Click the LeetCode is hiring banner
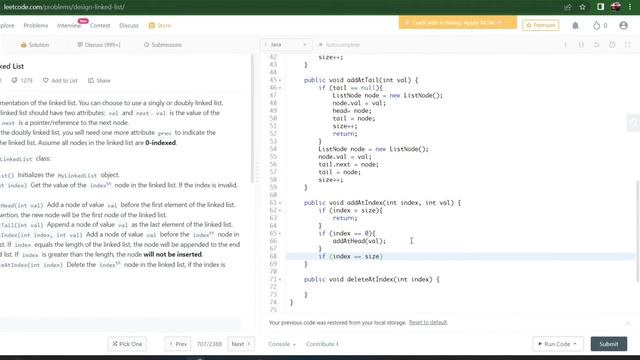 (458, 22)
